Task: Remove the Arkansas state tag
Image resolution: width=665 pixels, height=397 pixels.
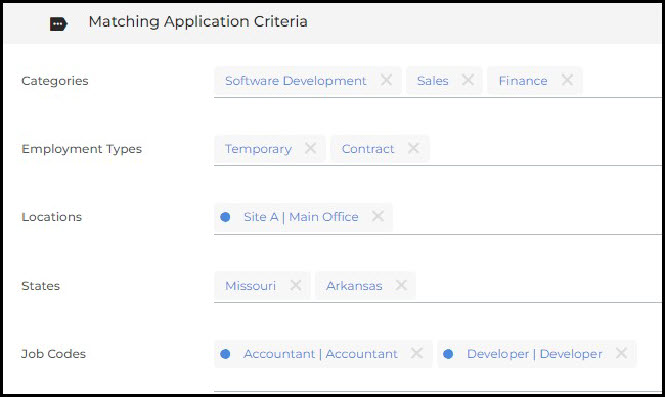Action: pyautogui.click(x=401, y=285)
